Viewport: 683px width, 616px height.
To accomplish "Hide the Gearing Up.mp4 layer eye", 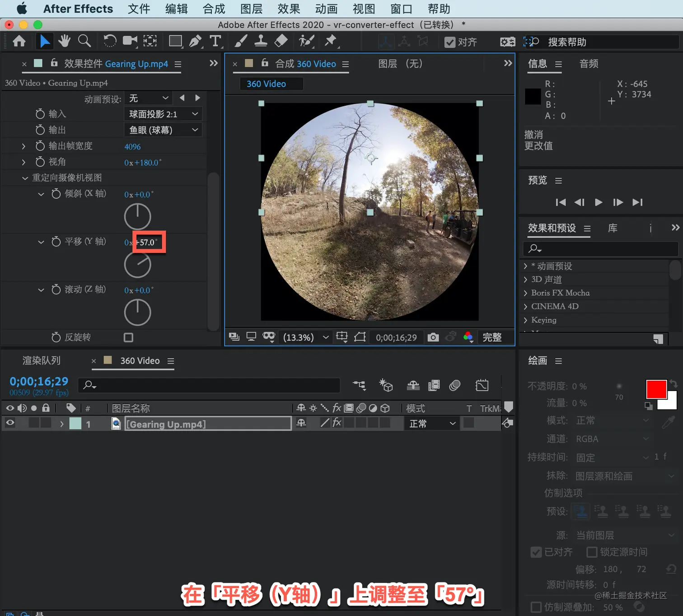I will pyautogui.click(x=10, y=423).
